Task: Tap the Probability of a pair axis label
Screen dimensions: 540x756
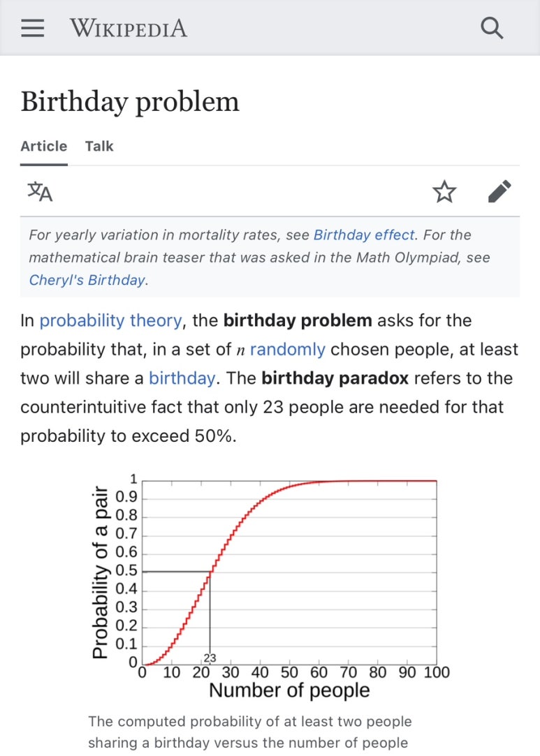Action: tap(100, 572)
